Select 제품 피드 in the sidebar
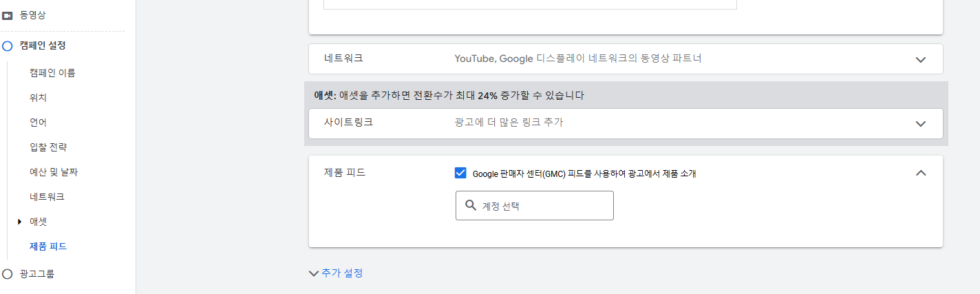The image size is (980, 294). pyautogui.click(x=48, y=246)
